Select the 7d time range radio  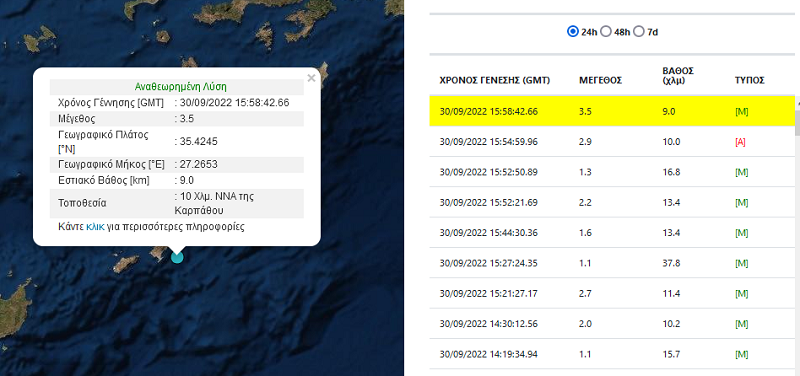(639, 32)
